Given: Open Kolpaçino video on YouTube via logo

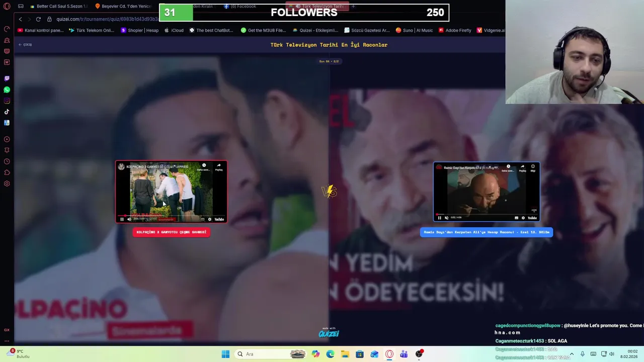Looking at the screenshot, I should point(219,219).
